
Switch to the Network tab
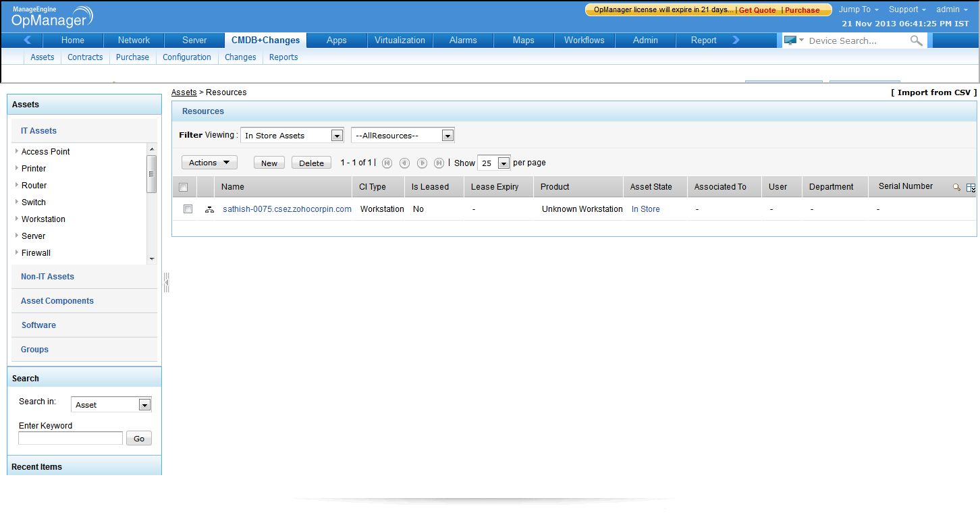click(x=134, y=40)
